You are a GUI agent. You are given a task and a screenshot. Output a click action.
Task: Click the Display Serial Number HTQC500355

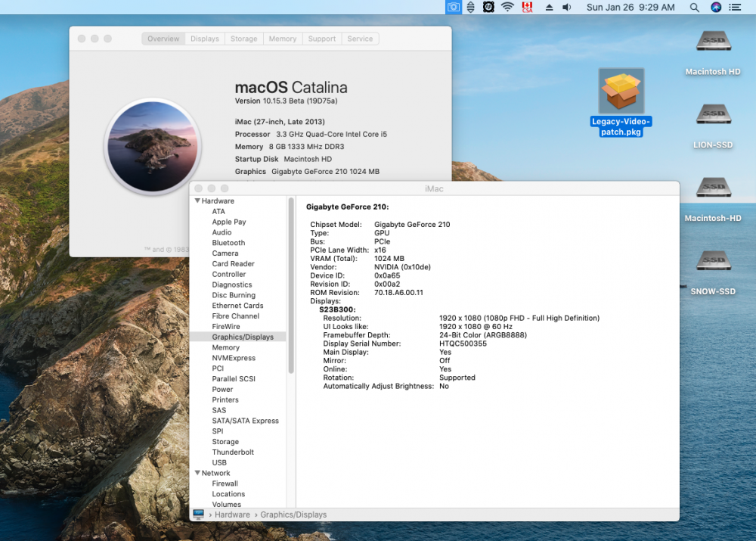tap(463, 344)
